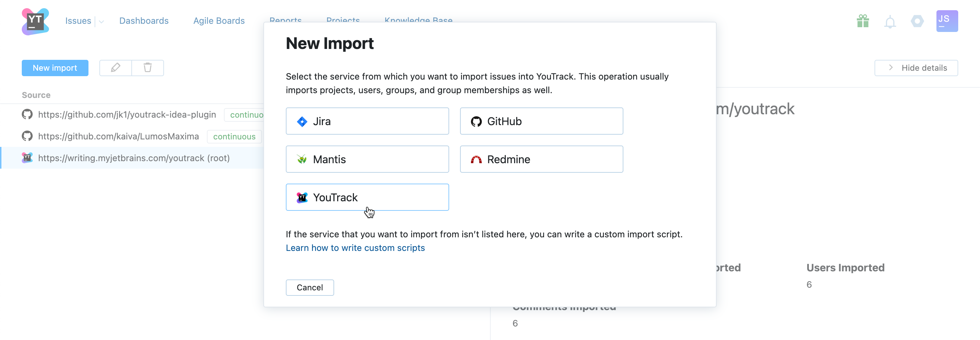Screen dimensions: 980x340
Task: Open the notifications bell
Action: click(x=889, y=22)
